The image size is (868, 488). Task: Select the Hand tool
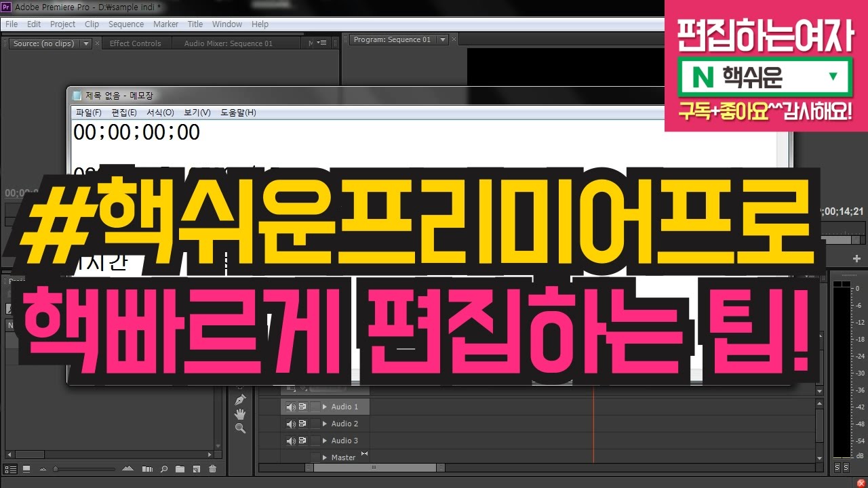click(240, 414)
